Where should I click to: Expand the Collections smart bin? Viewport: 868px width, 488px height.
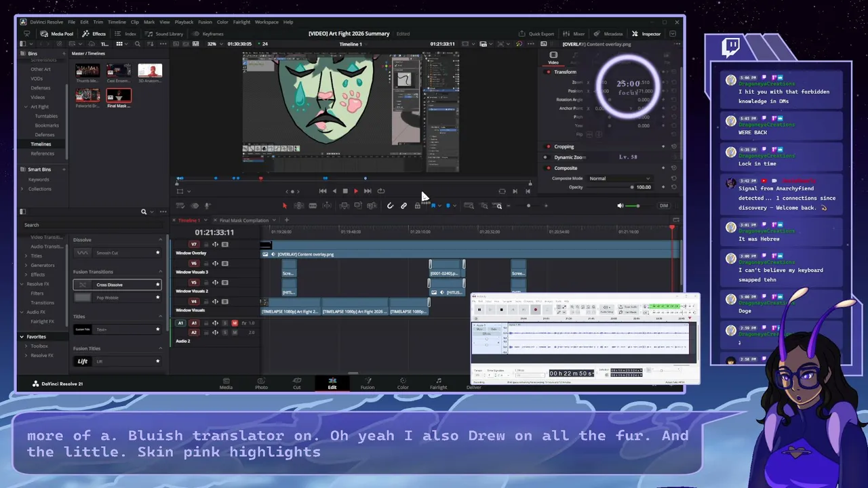(22, 189)
